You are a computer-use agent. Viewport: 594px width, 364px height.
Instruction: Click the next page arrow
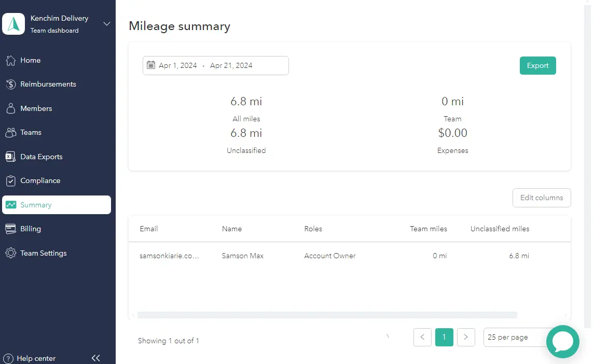click(x=466, y=337)
